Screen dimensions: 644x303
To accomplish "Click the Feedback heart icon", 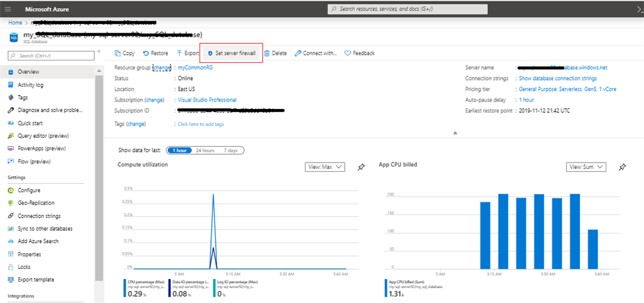I will click(347, 53).
